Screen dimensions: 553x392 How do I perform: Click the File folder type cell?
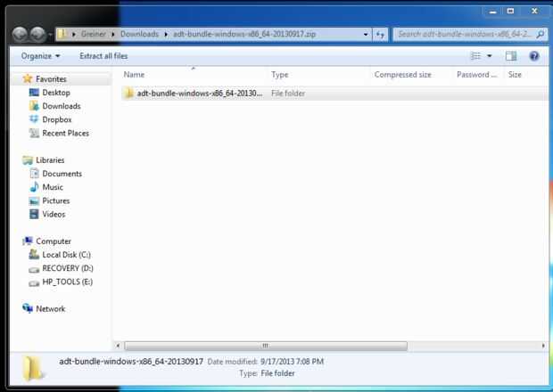(x=288, y=94)
